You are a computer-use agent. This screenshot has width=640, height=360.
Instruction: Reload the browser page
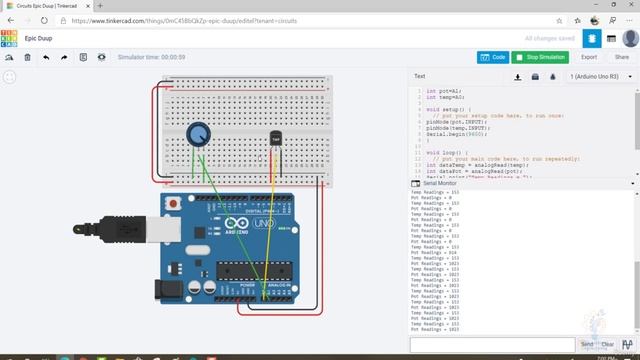(44, 21)
